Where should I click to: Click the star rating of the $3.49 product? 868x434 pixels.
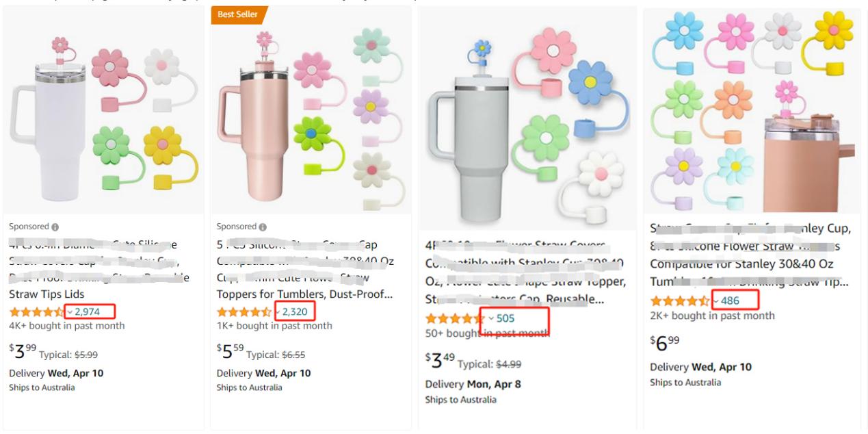(455, 319)
